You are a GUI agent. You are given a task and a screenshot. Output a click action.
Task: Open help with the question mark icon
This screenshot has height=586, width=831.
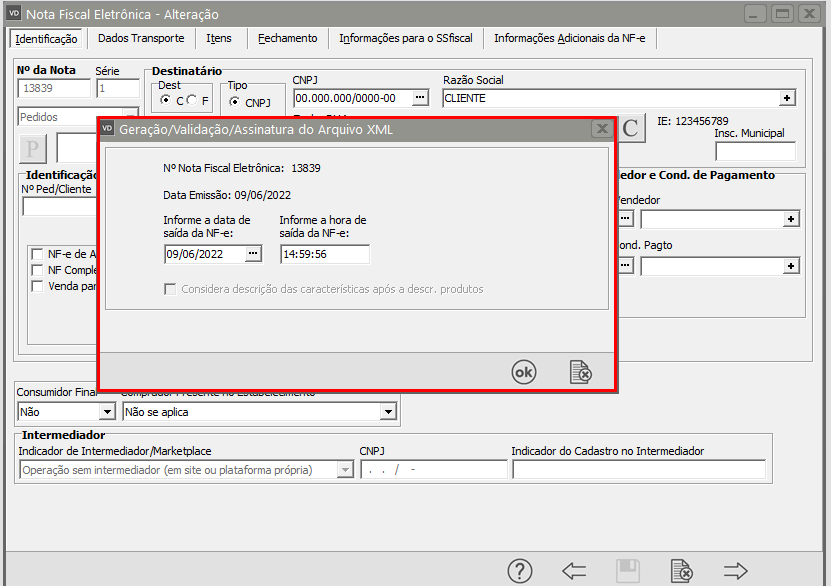coord(519,571)
